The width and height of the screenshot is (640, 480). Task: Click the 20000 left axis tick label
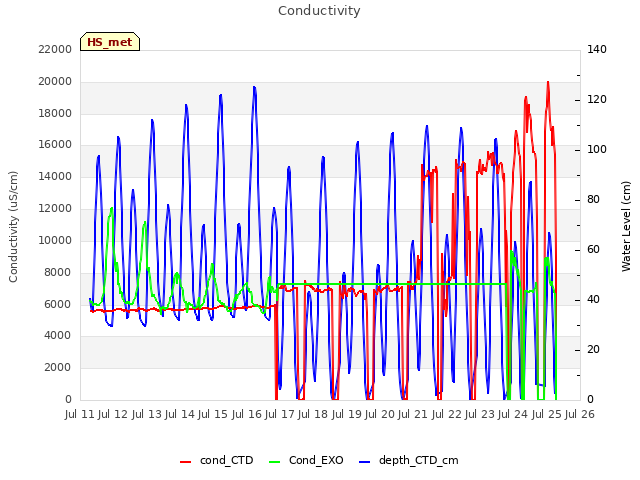coord(55,82)
